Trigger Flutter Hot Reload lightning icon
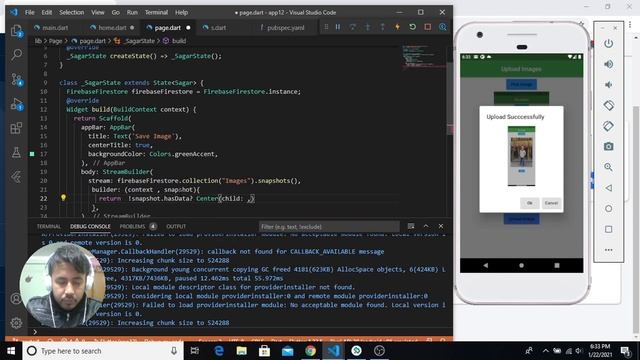Screen dimensions: 640x360 click(x=397, y=27)
